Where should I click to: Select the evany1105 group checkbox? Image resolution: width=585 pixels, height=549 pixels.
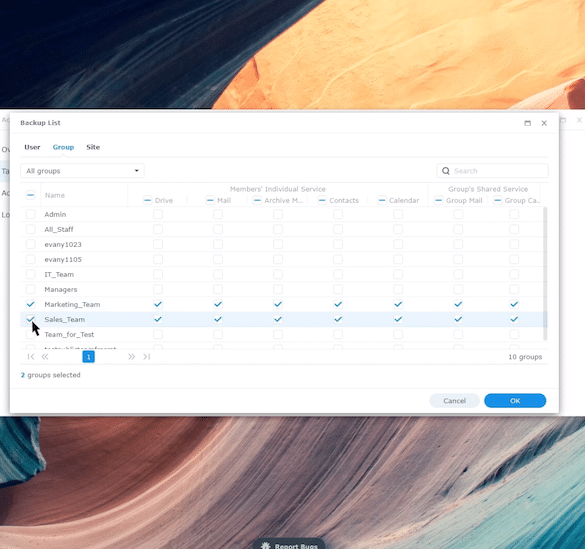(31, 259)
